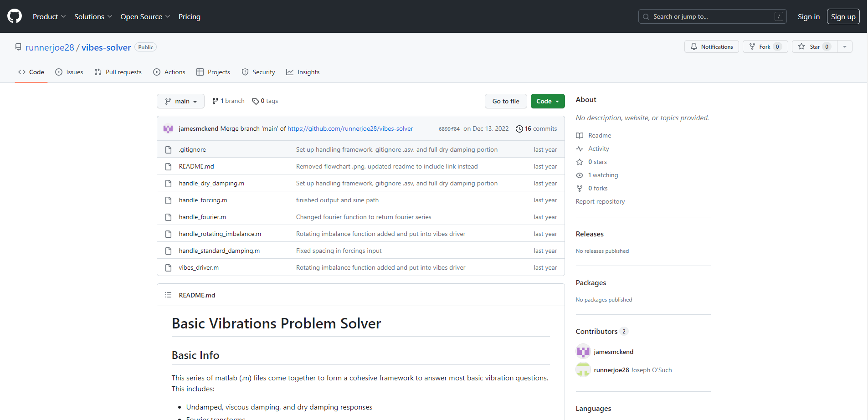The width and height of the screenshot is (868, 420).
Task: Star the repository
Action: pos(815,46)
